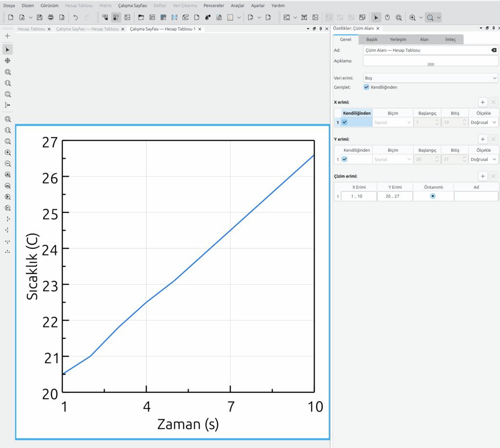Shift plot left with dotted arrow icon

8,230
